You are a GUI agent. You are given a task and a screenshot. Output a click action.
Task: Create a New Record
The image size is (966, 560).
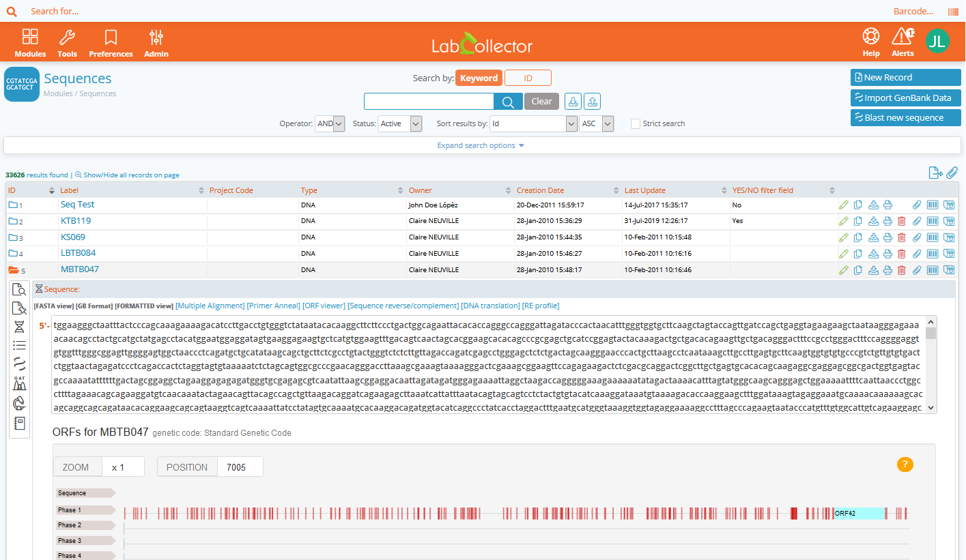click(x=905, y=77)
